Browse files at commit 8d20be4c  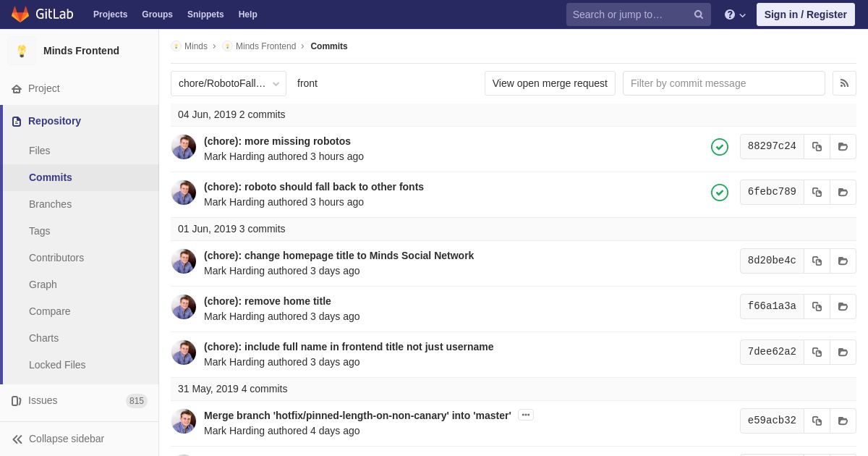[843, 261]
